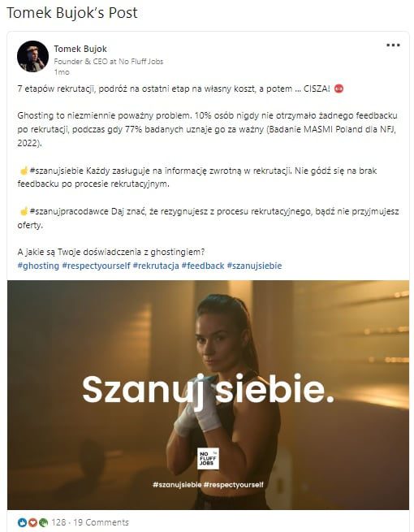Click the Founder & CEO at No Fluff Jobs subtitle
Image resolution: width=414 pixels, height=532 pixels.
[109, 62]
